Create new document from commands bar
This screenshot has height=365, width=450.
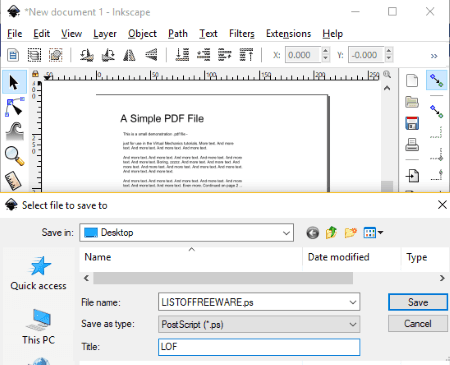point(412,81)
